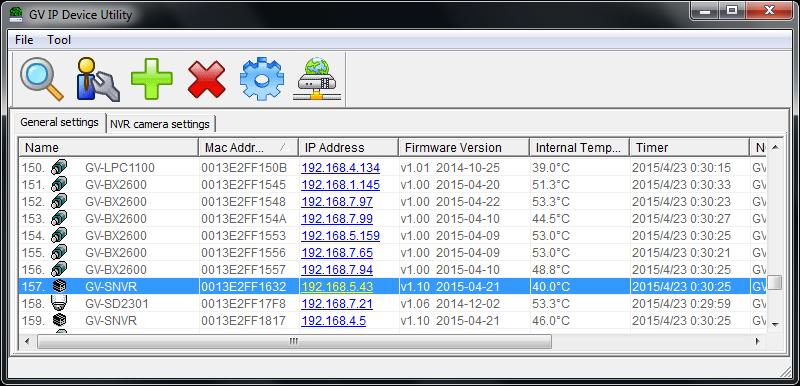This screenshot has width=800, height=386.
Task: Open IP link 192.168.1.145
Action: coord(340,185)
